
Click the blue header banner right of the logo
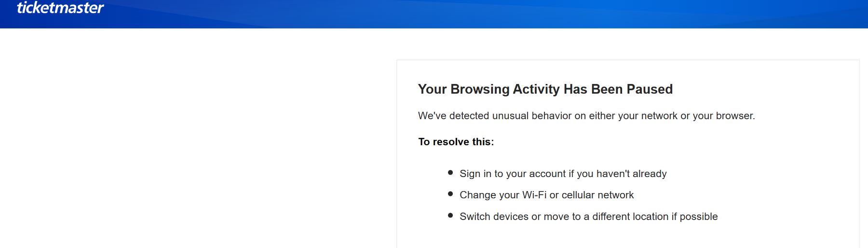482,14
